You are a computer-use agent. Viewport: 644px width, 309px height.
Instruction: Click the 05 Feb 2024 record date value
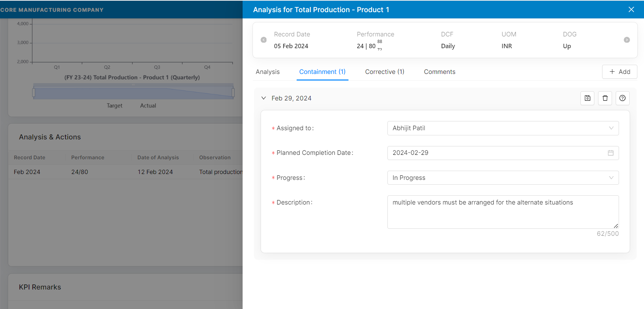[291, 46]
